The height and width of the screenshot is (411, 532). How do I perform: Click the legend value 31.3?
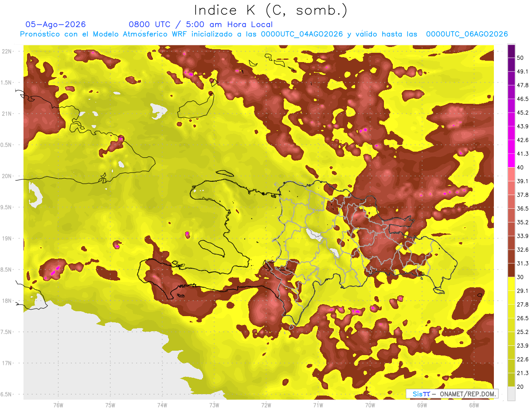pyautogui.click(x=523, y=263)
